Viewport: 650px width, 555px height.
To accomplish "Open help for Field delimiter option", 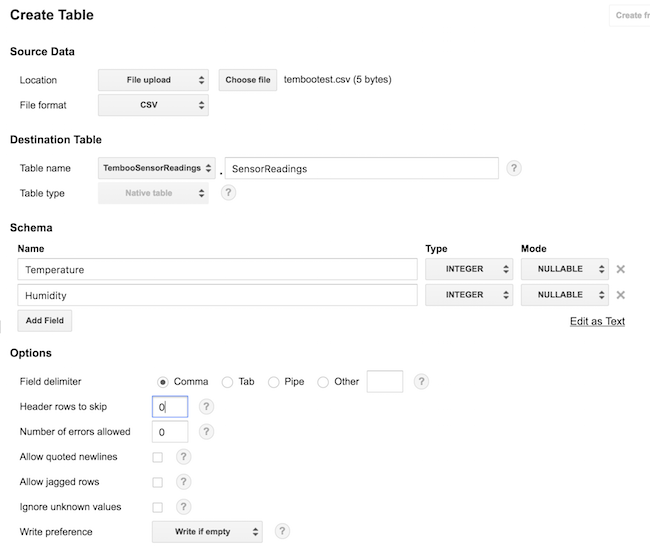I will [x=422, y=381].
